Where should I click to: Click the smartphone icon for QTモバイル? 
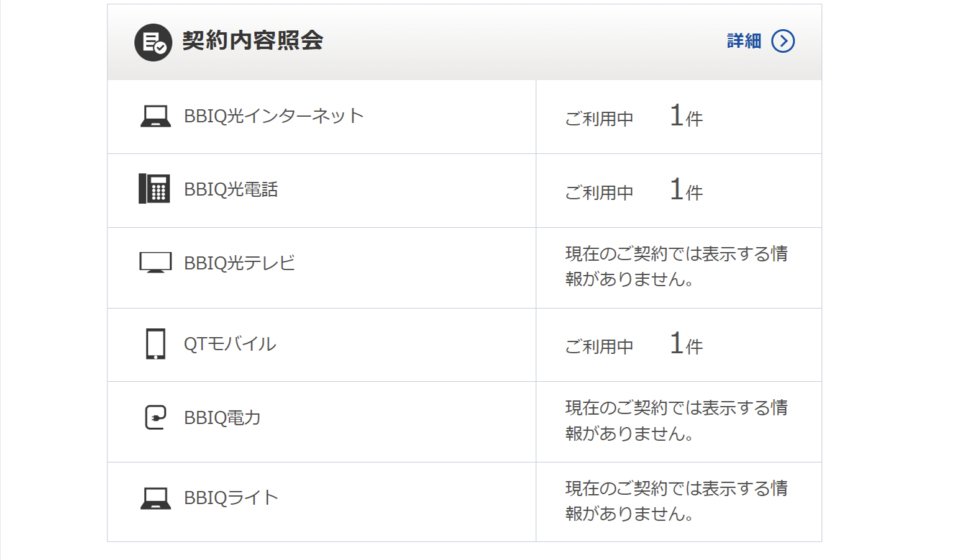tap(155, 344)
